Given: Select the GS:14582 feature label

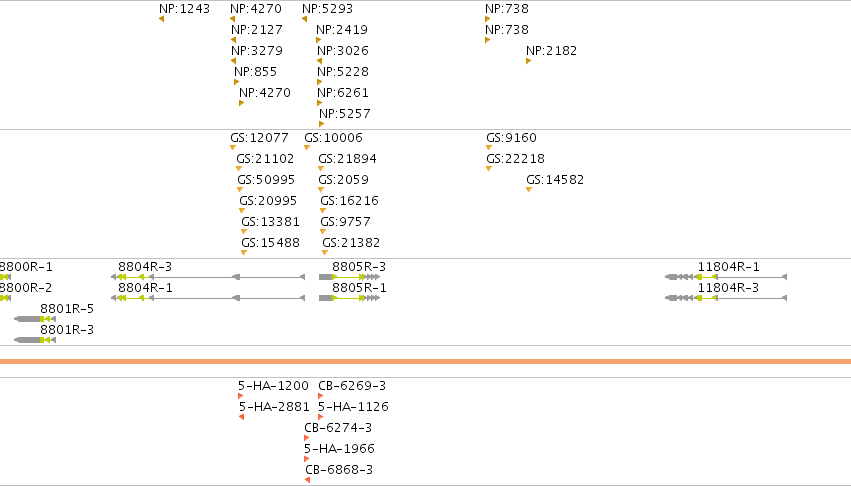Looking at the screenshot, I should [555, 180].
